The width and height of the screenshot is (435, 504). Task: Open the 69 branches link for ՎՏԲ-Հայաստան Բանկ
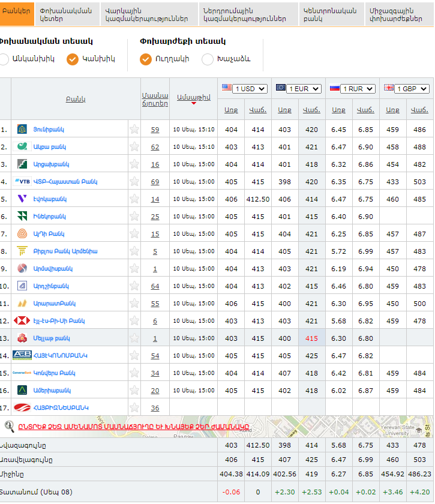(x=155, y=182)
